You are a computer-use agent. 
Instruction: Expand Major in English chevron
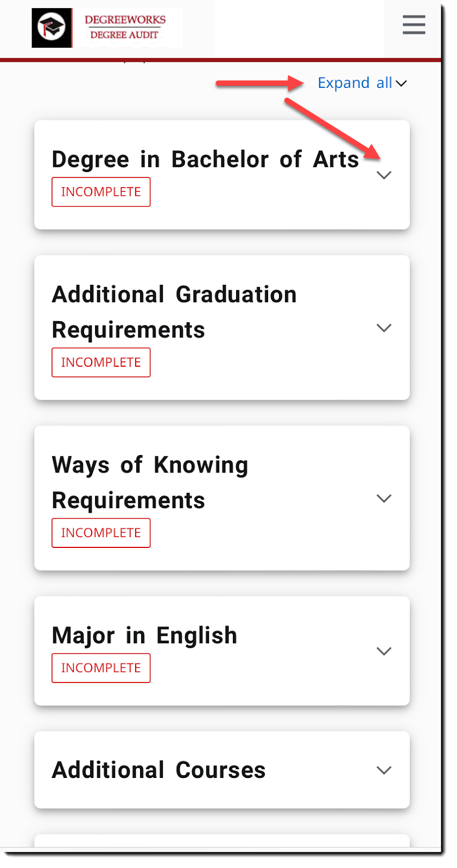pos(384,651)
